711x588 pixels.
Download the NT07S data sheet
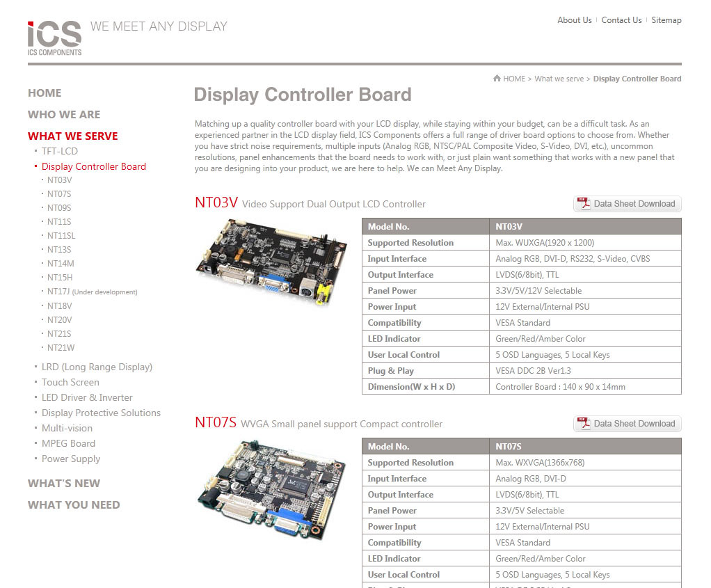pos(627,424)
